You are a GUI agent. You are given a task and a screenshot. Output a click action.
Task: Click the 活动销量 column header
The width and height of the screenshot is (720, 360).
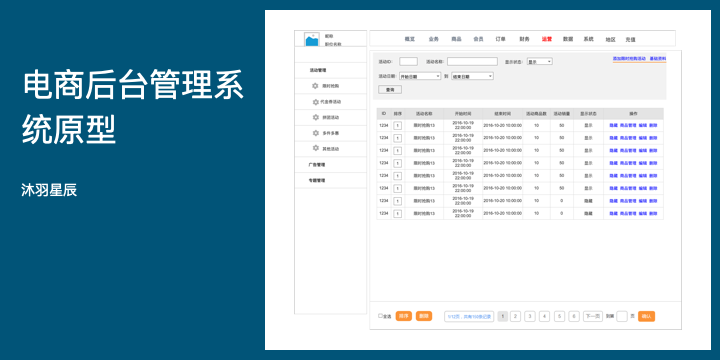click(562, 113)
